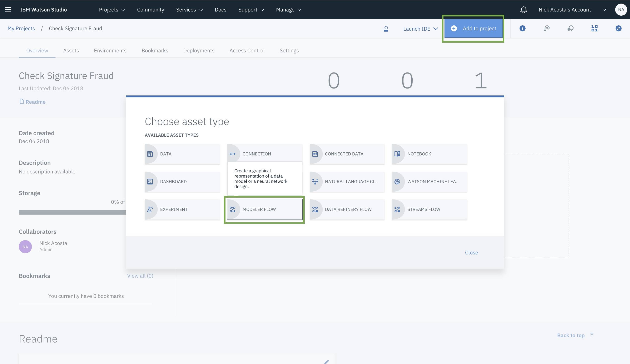Click the 'No description available' text
Viewport: 630px width, 364px height.
point(47,172)
